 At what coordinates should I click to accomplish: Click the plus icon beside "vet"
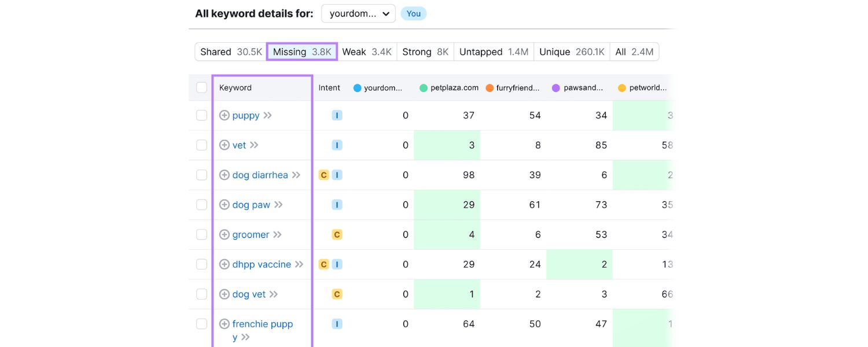[225, 145]
